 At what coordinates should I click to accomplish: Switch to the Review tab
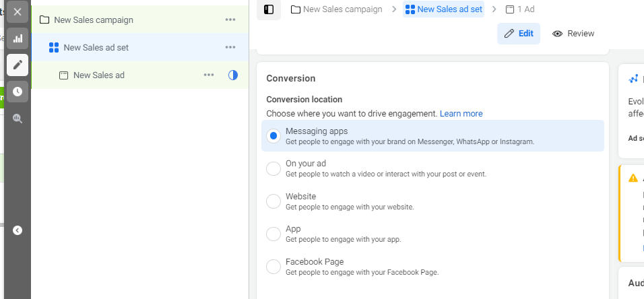573,34
